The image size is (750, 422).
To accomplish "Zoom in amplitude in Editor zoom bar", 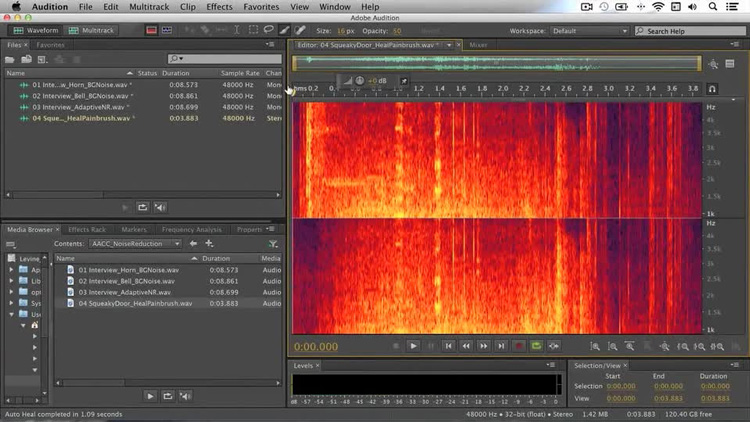I will 595,346.
